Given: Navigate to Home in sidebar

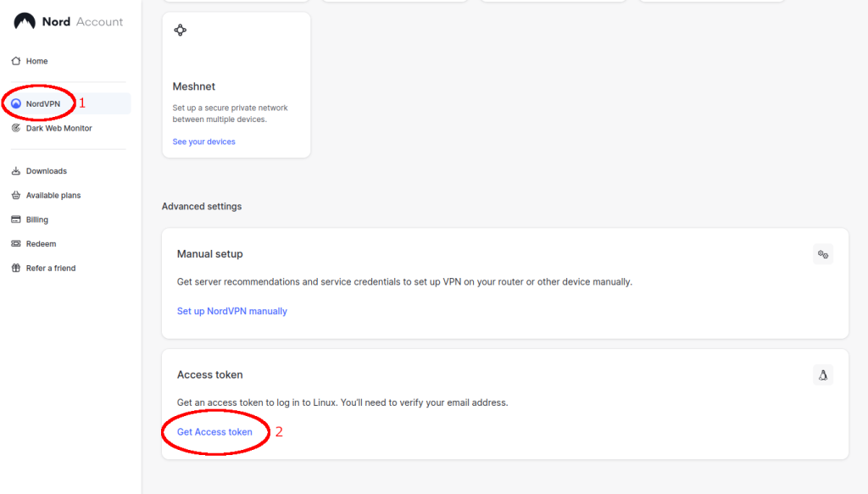Looking at the screenshot, I should pyautogui.click(x=36, y=60).
